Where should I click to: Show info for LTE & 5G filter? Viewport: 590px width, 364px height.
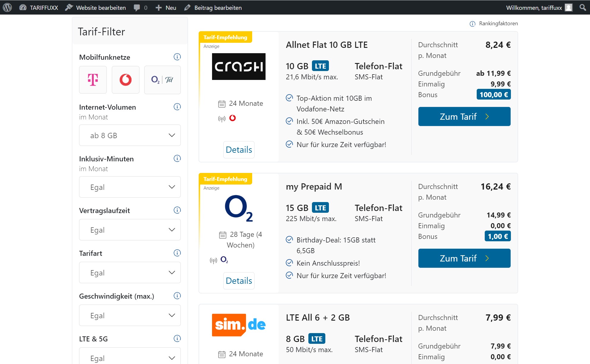click(177, 338)
